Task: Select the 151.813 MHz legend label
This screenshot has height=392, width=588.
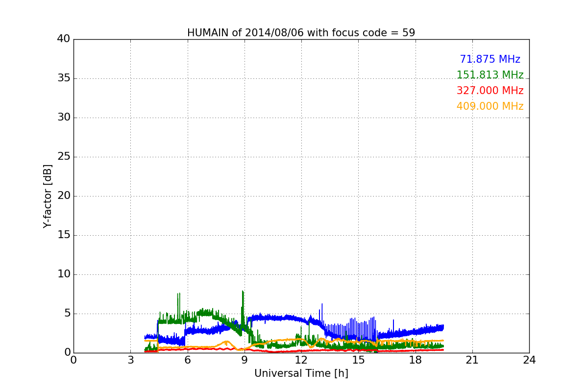Action: [x=490, y=75]
